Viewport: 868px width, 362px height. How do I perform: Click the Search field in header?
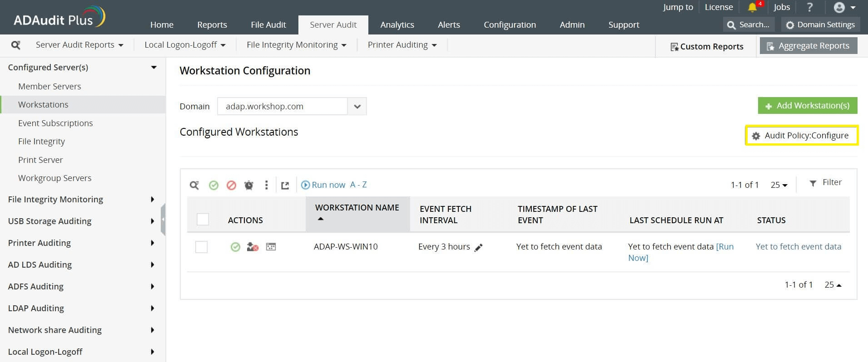748,25
